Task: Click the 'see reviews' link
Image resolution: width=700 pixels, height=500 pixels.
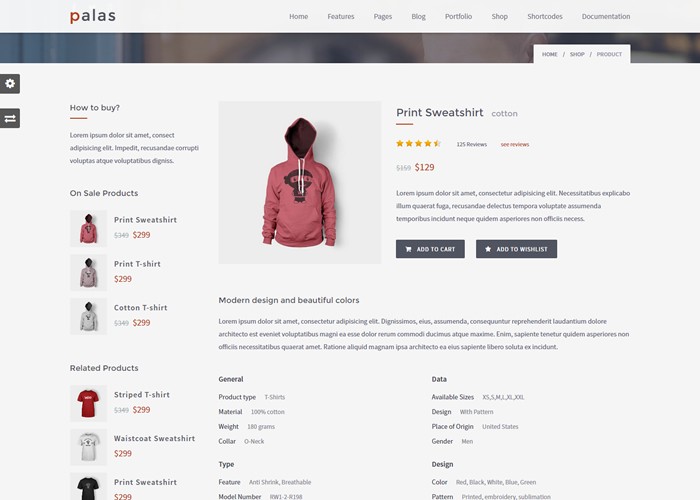Action: (x=515, y=144)
